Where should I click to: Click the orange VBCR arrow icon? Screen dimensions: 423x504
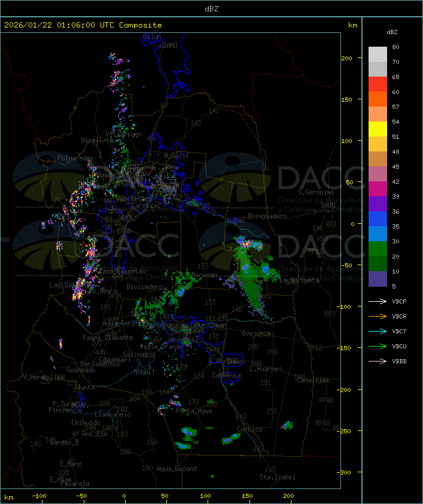click(378, 316)
